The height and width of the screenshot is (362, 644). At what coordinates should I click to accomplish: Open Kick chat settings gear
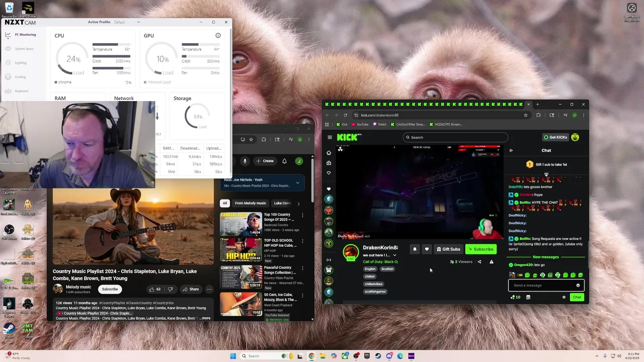pos(564,297)
